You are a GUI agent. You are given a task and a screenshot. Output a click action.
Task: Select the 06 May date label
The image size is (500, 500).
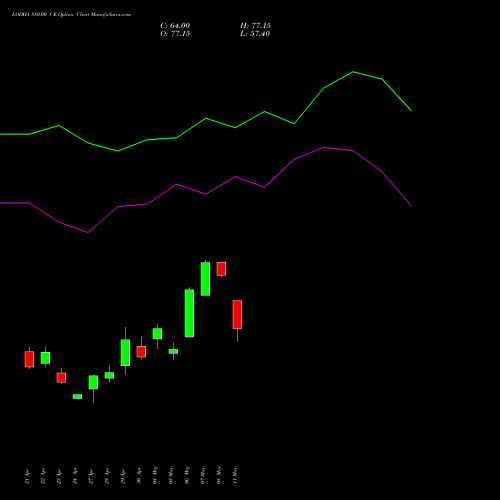pos(187,475)
